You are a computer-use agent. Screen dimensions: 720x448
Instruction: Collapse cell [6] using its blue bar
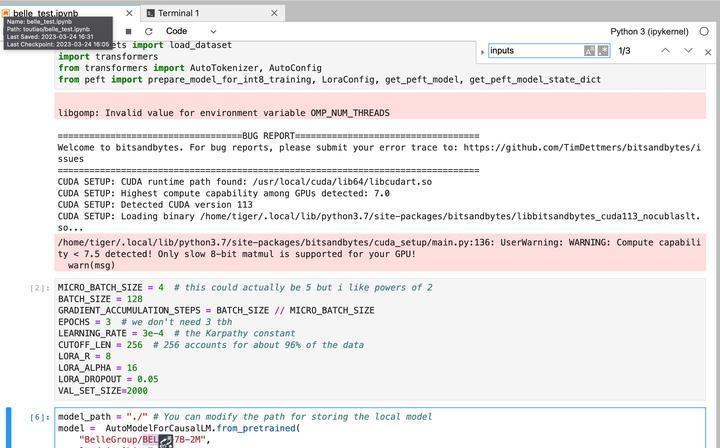(8, 427)
